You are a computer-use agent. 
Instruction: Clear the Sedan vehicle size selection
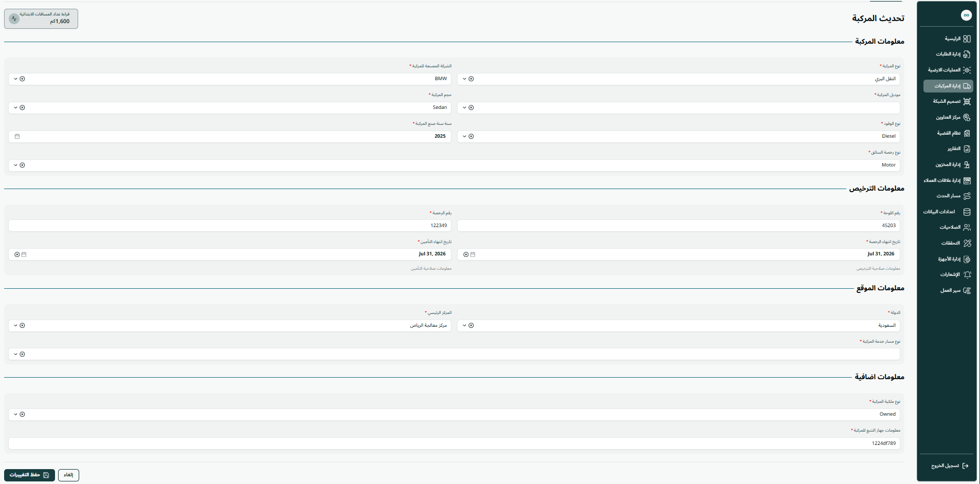[22, 107]
